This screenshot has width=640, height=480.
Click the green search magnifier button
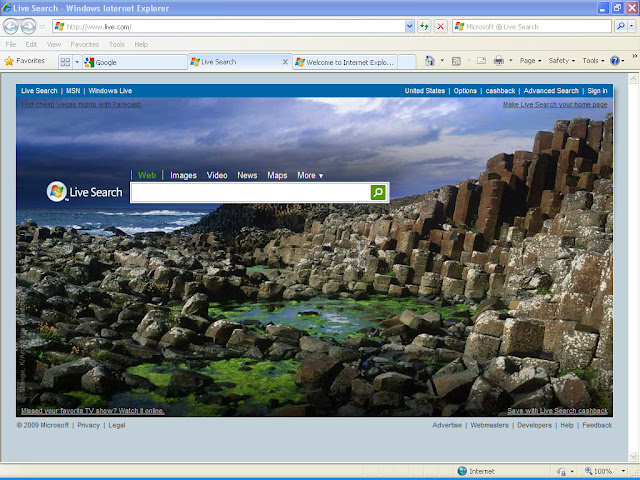pos(378,192)
